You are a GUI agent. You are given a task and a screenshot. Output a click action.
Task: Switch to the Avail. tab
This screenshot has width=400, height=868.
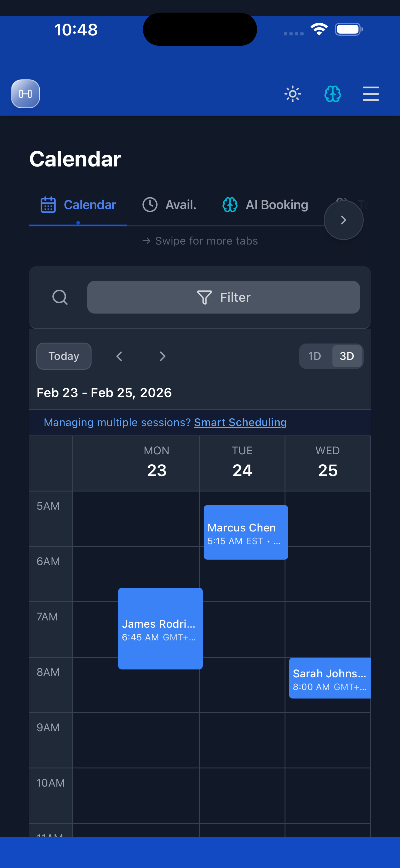click(x=181, y=204)
